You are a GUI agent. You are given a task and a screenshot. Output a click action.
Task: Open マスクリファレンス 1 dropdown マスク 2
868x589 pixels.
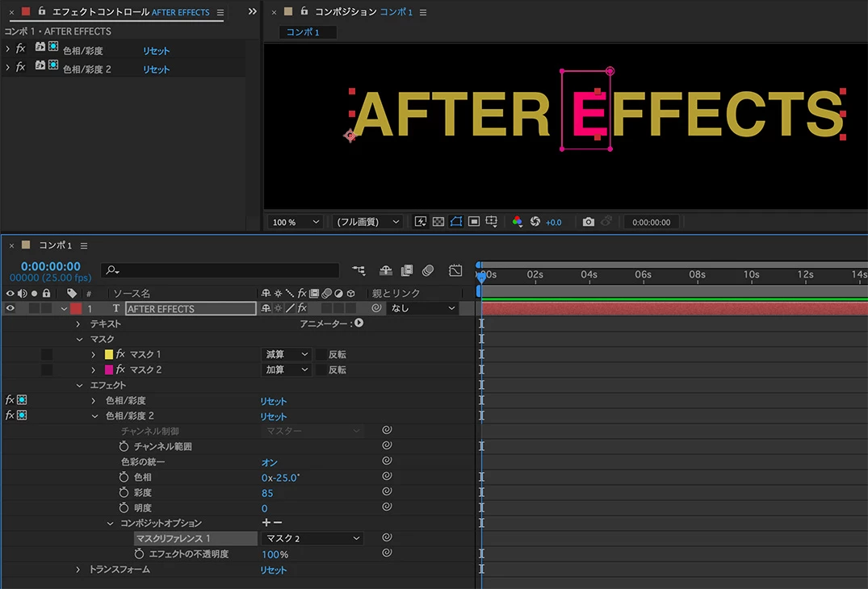[x=312, y=538]
